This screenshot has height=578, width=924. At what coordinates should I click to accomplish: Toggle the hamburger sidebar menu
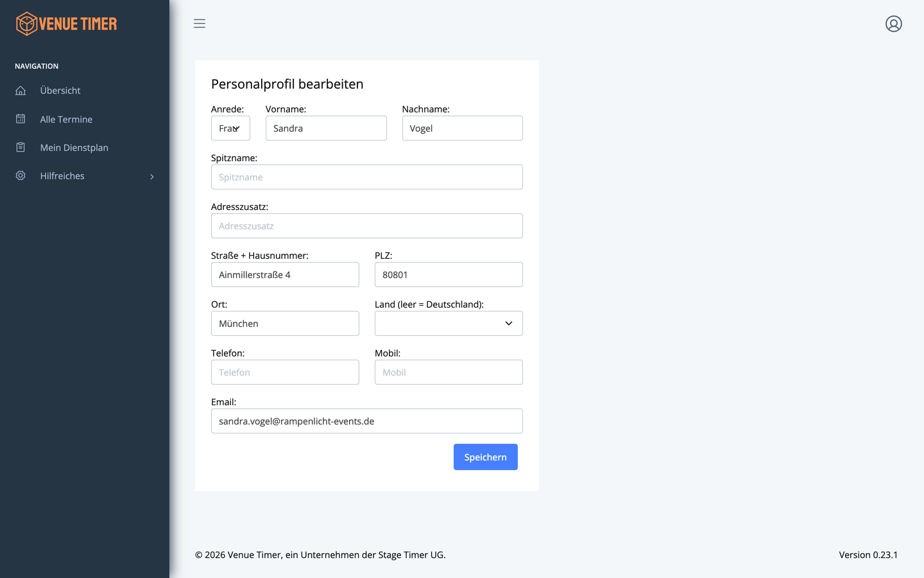[200, 24]
